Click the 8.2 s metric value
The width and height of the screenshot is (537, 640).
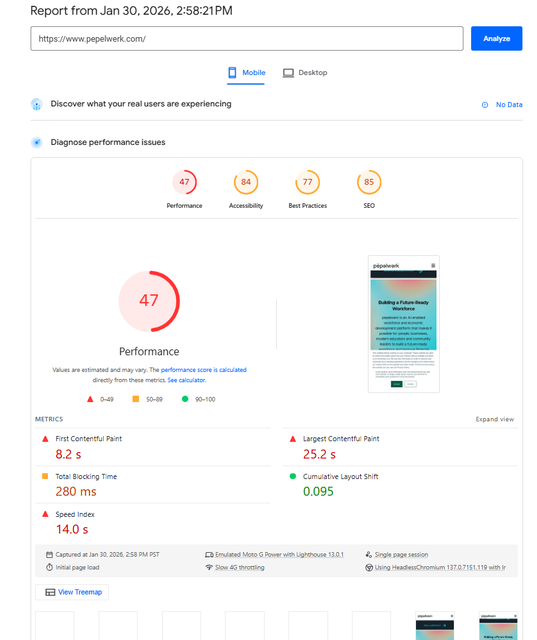[x=68, y=454]
